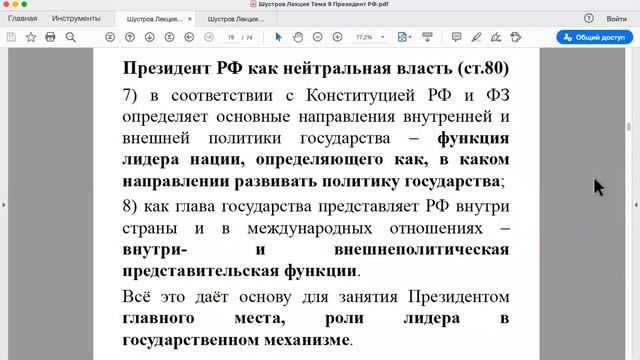Close the first Шустров Лекция tab
Image resolution: width=640 pixels, height=360 pixels.
[189, 19]
